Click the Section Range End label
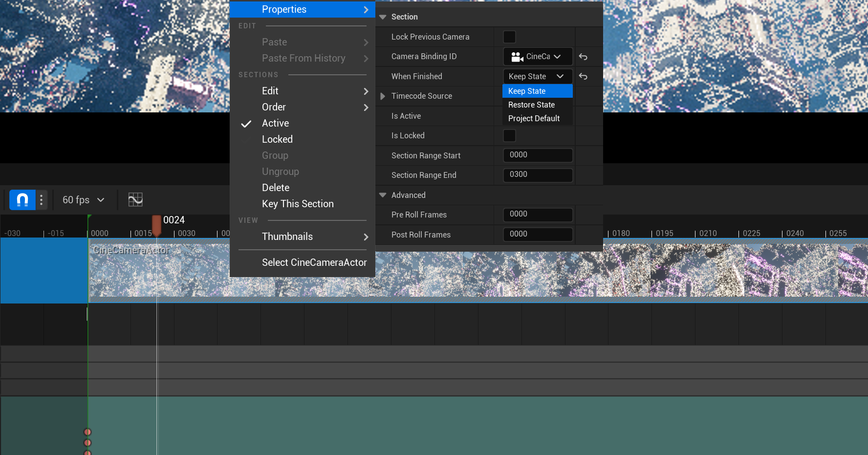 pos(424,175)
